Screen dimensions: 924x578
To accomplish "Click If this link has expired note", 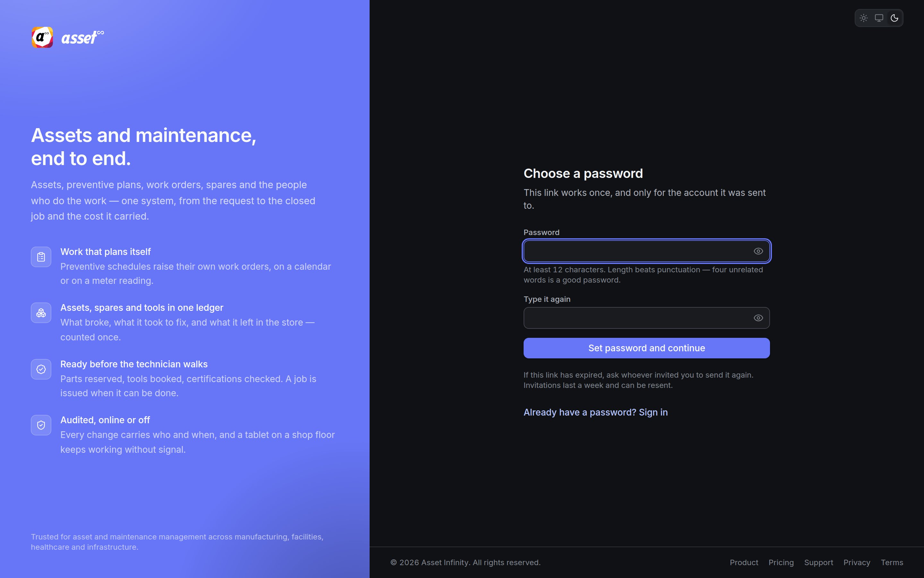I will pos(638,381).
